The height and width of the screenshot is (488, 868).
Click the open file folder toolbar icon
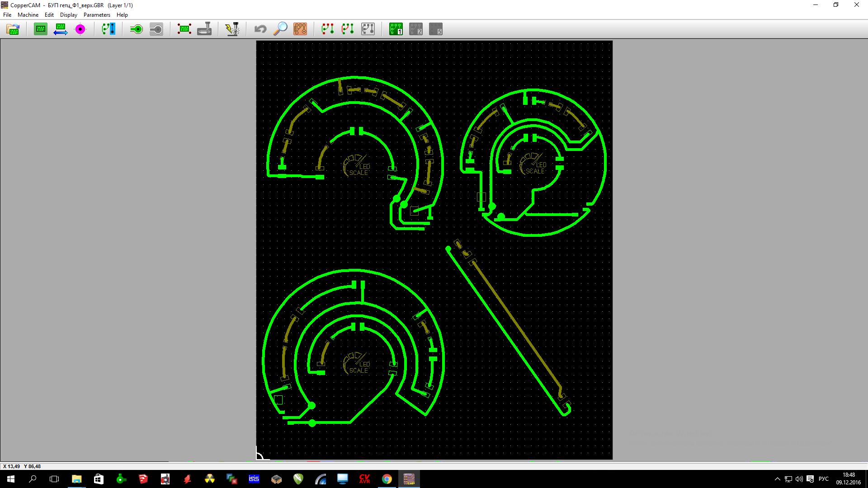coord(13,29)
